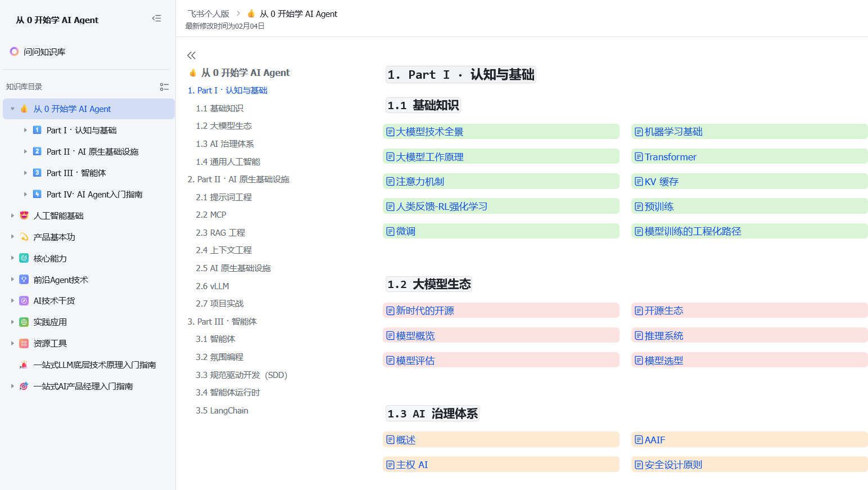Jump to 3.2 氛围编程 outline entry
This screenshot has height=490, width=868.
(220, 357)
